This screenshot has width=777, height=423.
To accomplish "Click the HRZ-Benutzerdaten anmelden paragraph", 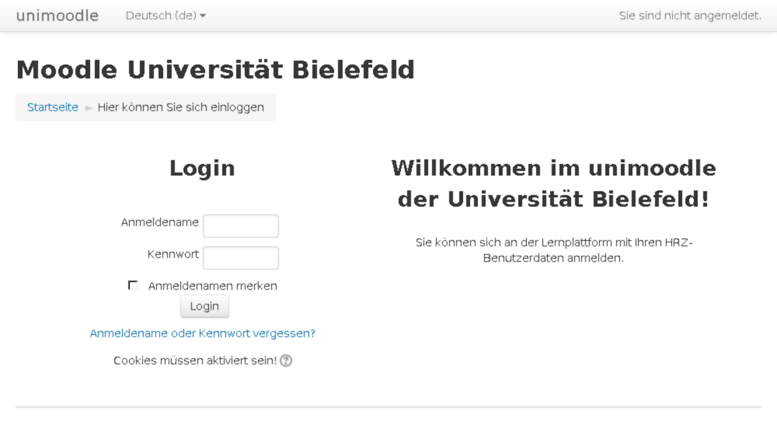I will click(x=554, y=250).
